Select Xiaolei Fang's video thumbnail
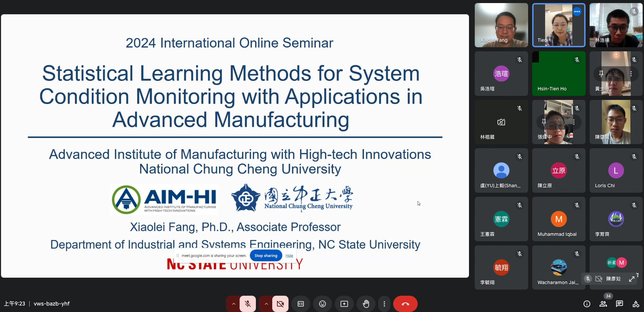 [x=501, y=25]
